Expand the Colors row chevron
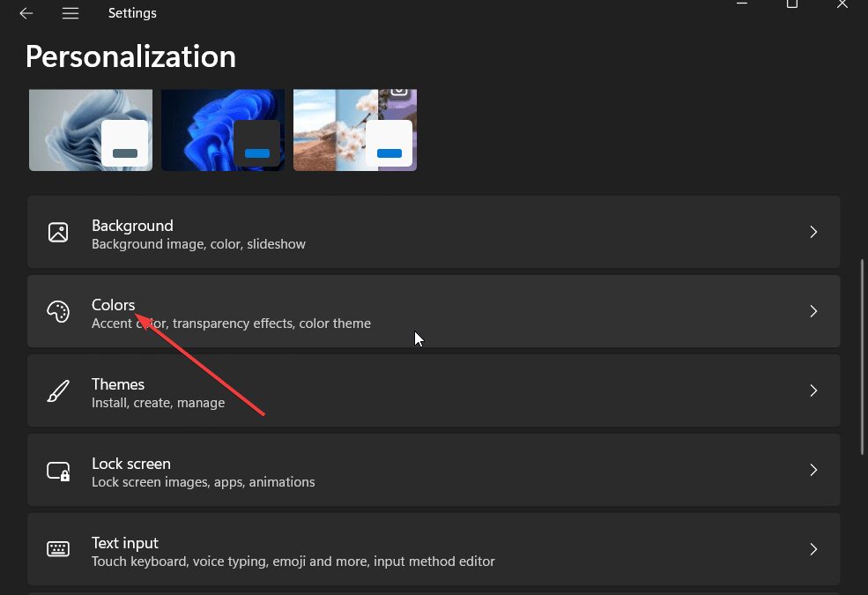868x595 pixels. [812, 311]
